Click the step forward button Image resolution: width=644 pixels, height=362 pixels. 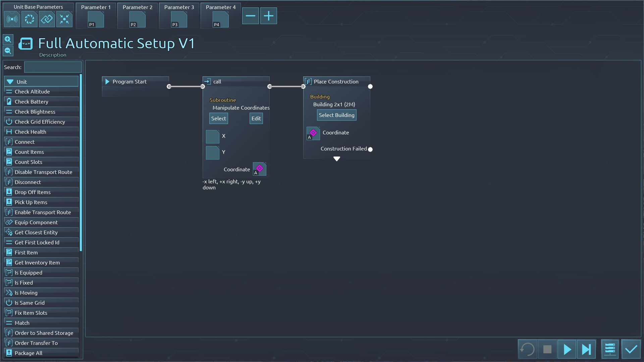pyautogui.click(x=586, y=350)
